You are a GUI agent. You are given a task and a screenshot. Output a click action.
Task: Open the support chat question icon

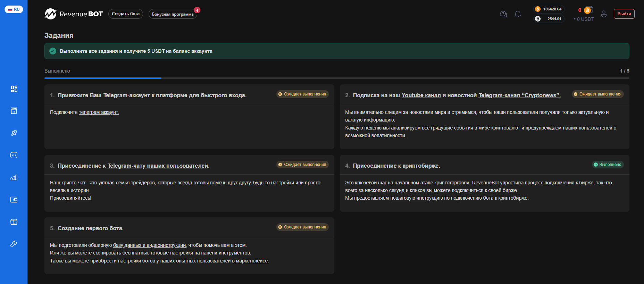coord(503,14)
